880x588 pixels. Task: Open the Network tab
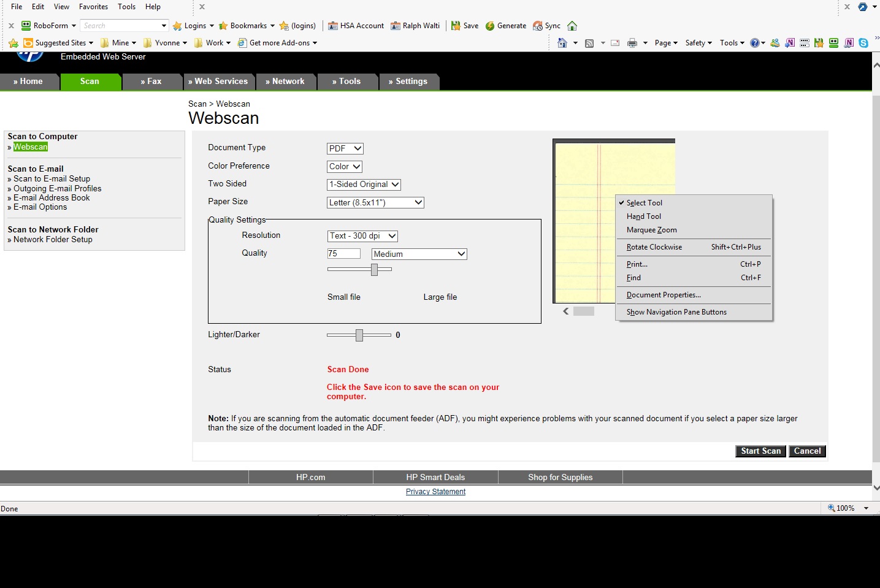[285, 82]
